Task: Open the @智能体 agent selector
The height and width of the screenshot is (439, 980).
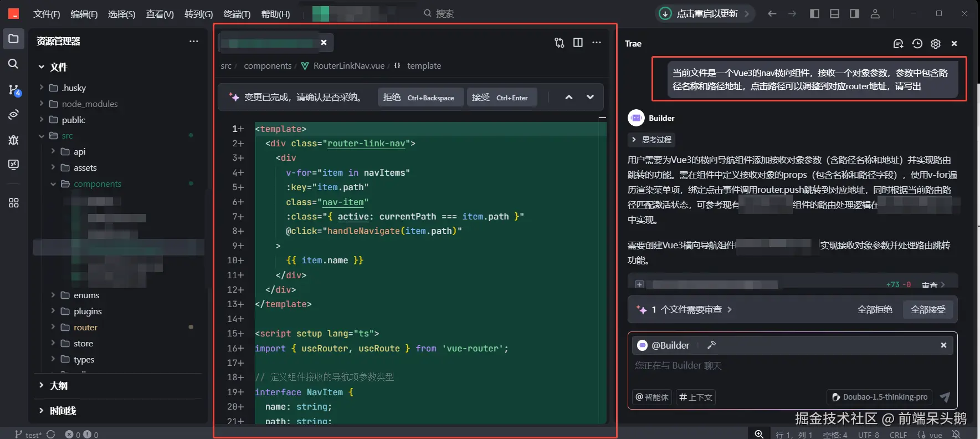Action: tap(652, 397)
